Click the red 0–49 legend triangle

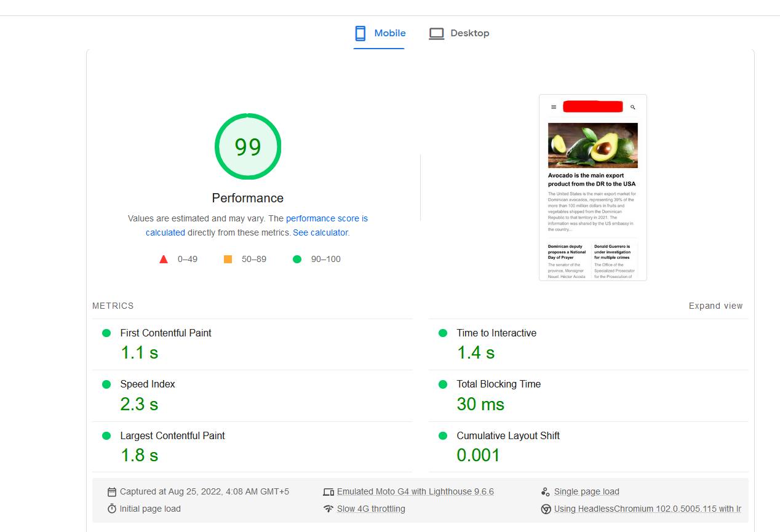pos(163,258)
